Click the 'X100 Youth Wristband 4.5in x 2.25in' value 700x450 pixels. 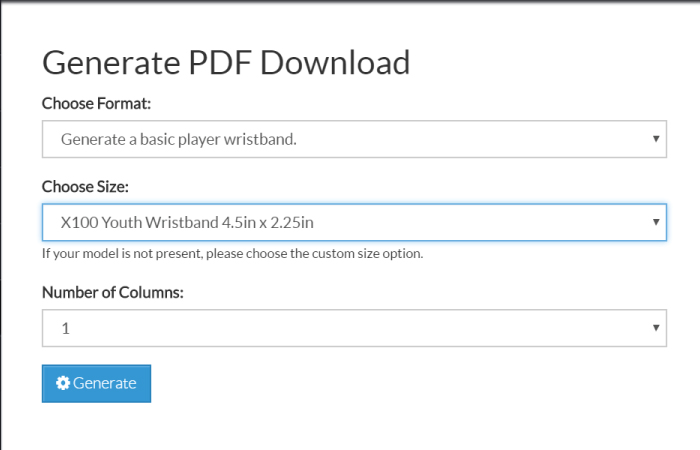(194, 221)
